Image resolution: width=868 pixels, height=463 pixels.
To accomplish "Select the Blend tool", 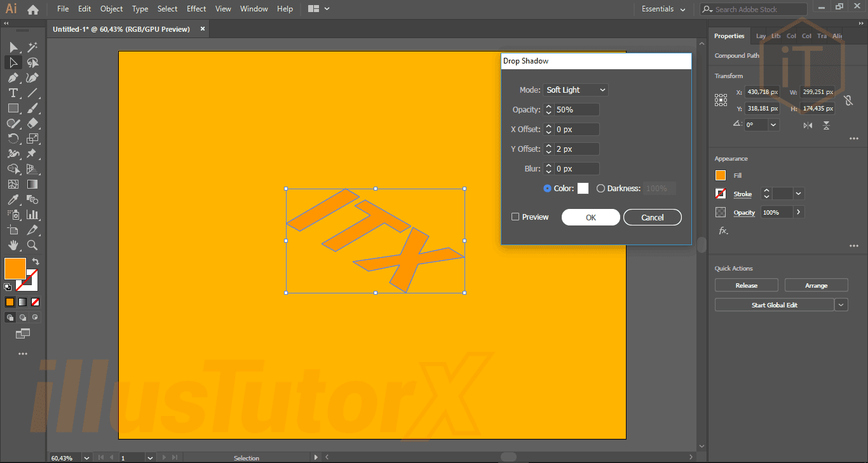I will tap(32, 199).
